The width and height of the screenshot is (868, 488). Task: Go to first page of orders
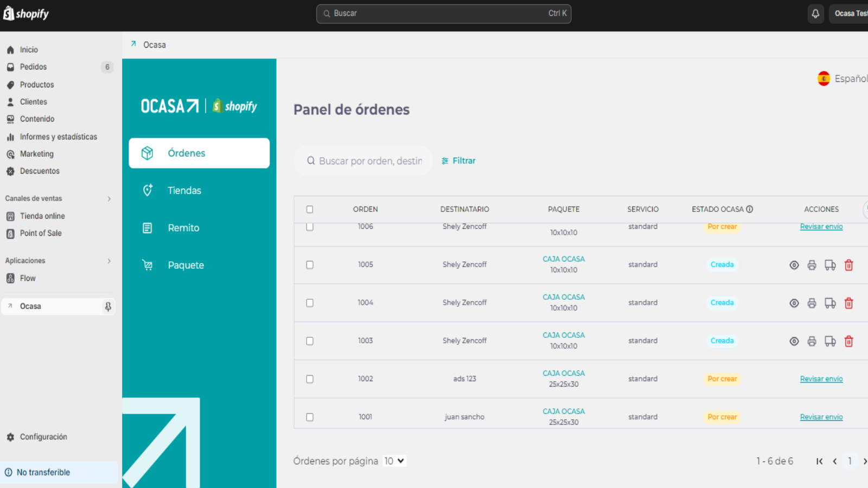[x=819, y=461]
